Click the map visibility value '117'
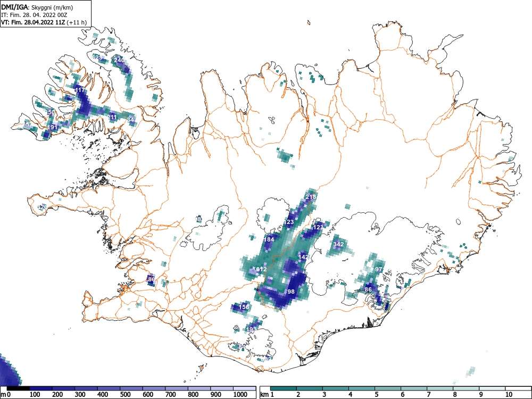The height and width of the screenshot is (399, 532). tap(80, 90)
